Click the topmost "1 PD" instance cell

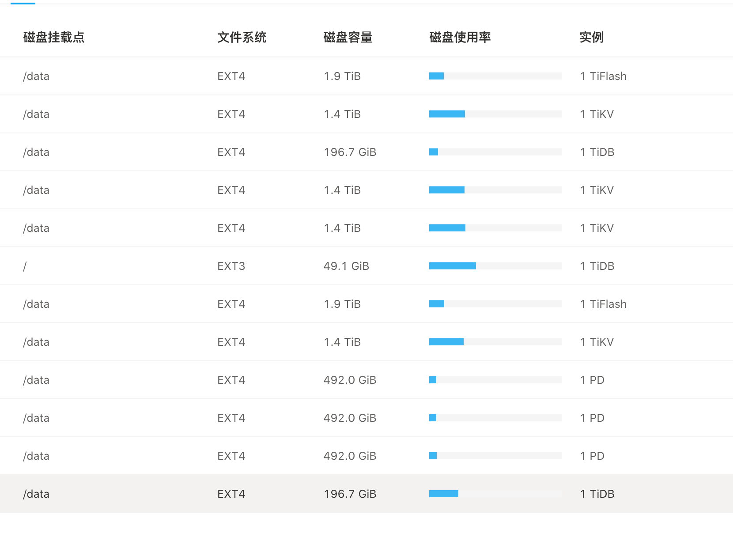592,380
